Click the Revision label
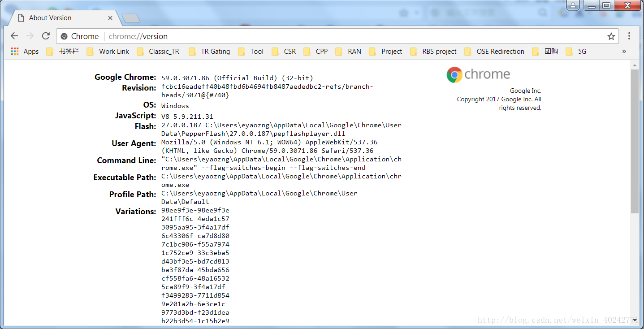The width and height of the screenshot is (644, 329). click(139, 88)
